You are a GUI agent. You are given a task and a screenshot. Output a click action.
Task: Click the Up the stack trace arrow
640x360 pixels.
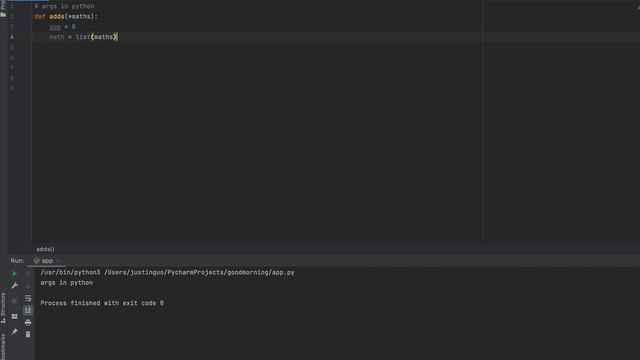pyautogui.click(x=28, y=273)
